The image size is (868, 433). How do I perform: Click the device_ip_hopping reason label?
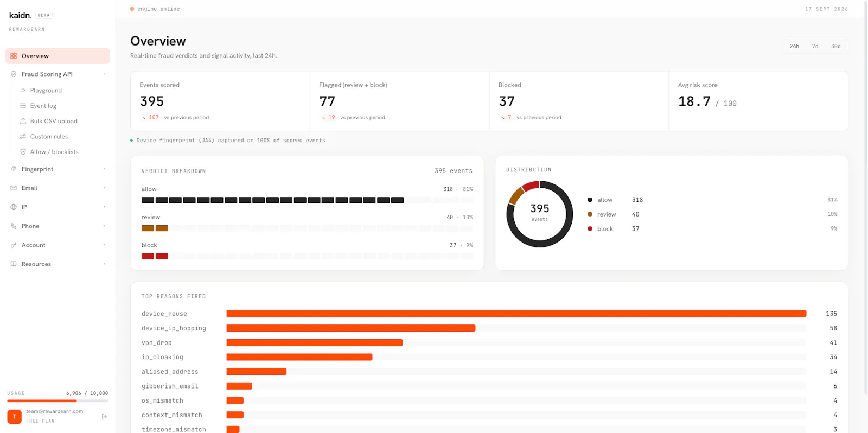[x=174, y=328]
